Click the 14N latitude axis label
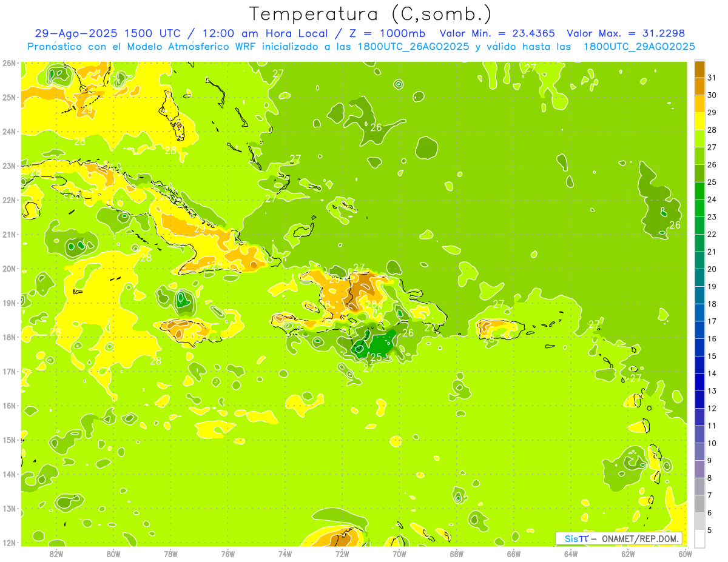Screen dimensions: 728x562 [x=8, y=474]
